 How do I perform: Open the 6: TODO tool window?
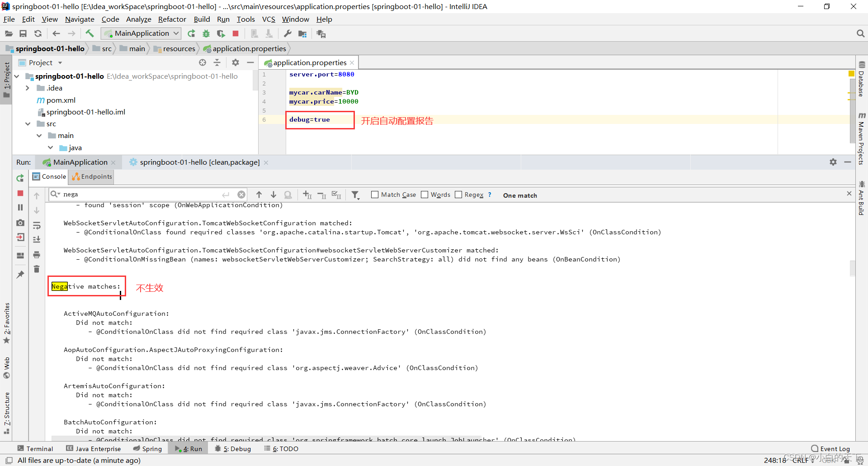coord(281,449)
